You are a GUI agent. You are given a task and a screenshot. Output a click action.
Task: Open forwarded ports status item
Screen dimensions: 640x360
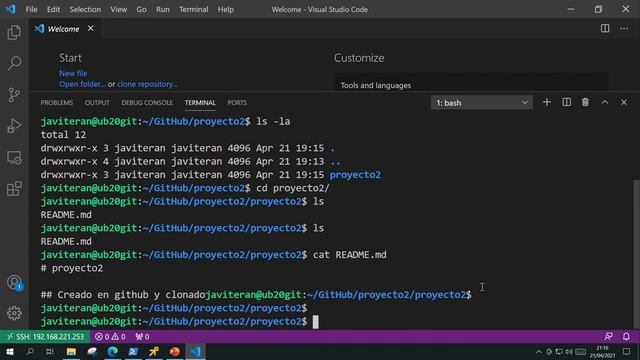(x=142, y=337)
